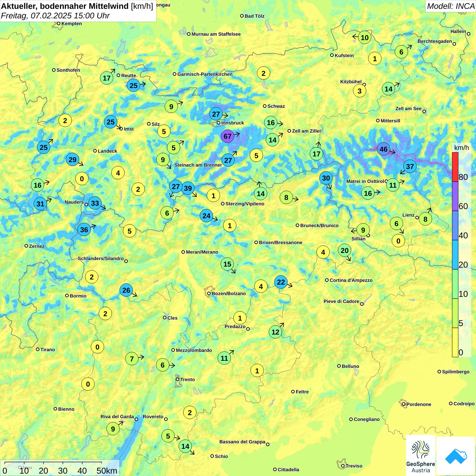Click the date Freitag, 07.02.2025 15:00 Uhr

click(x=55, y=16)
